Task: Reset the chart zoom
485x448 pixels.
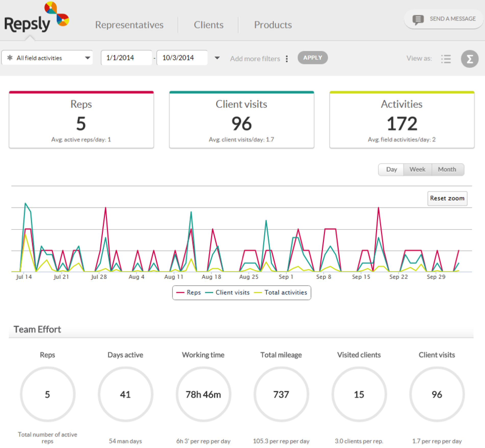Action: [447, 198]
